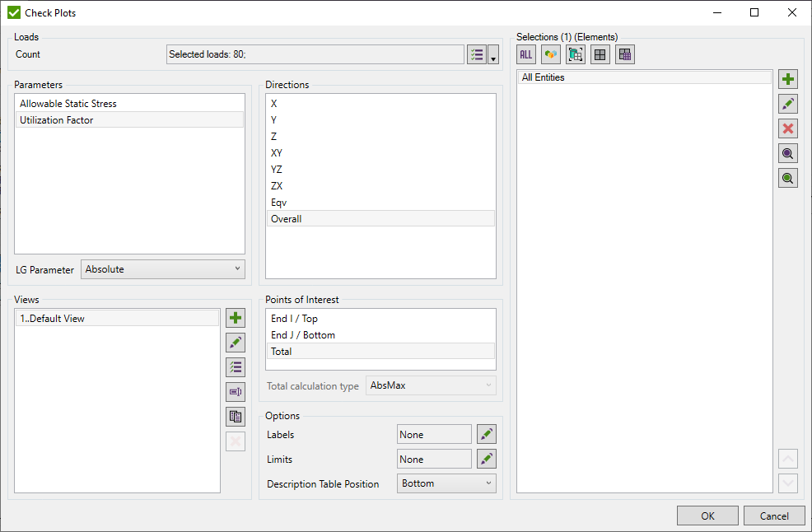Click the copy views icon

[x=236, y=417]
